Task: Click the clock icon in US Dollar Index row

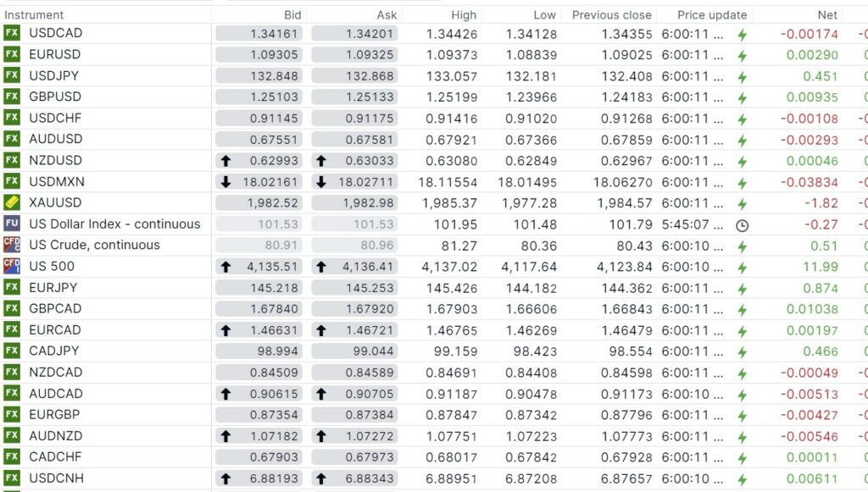Action: pos(743,224)
